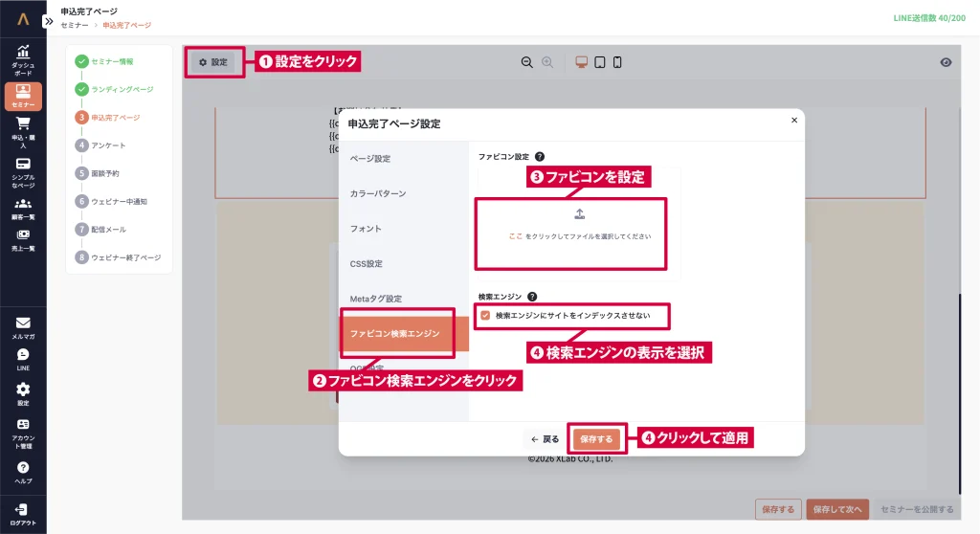The width and height of the screenshot is (980, 534).
Task: Open the Dashboard from sidebar
Action: 23,58
